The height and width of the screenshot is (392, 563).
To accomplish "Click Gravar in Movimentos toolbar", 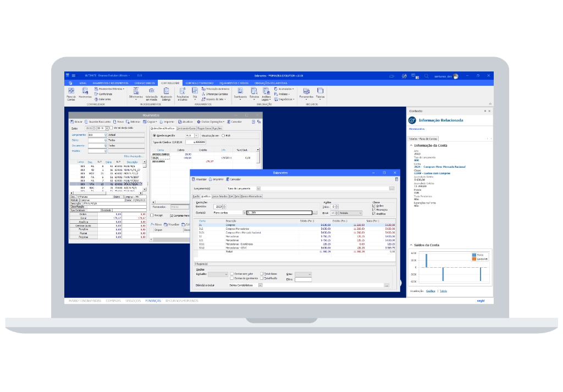I will 76,122.
